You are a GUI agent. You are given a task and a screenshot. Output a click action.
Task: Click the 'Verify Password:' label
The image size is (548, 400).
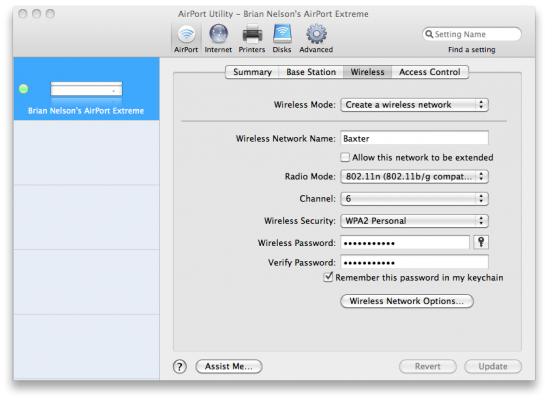(302, 263)
